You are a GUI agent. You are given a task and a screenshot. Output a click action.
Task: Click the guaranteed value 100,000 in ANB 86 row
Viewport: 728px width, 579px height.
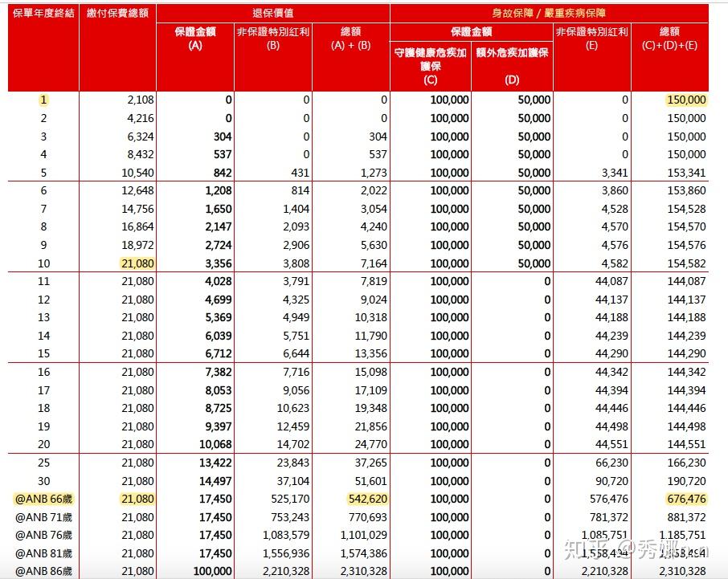pos(213,572)
